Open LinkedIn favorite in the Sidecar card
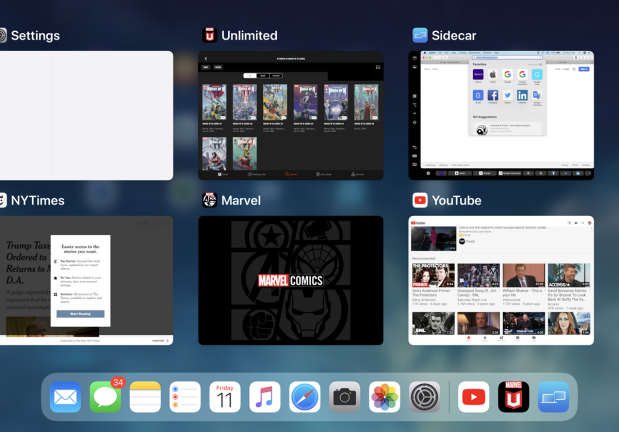Viewport: 619px width, 432px height. [522, 95]
